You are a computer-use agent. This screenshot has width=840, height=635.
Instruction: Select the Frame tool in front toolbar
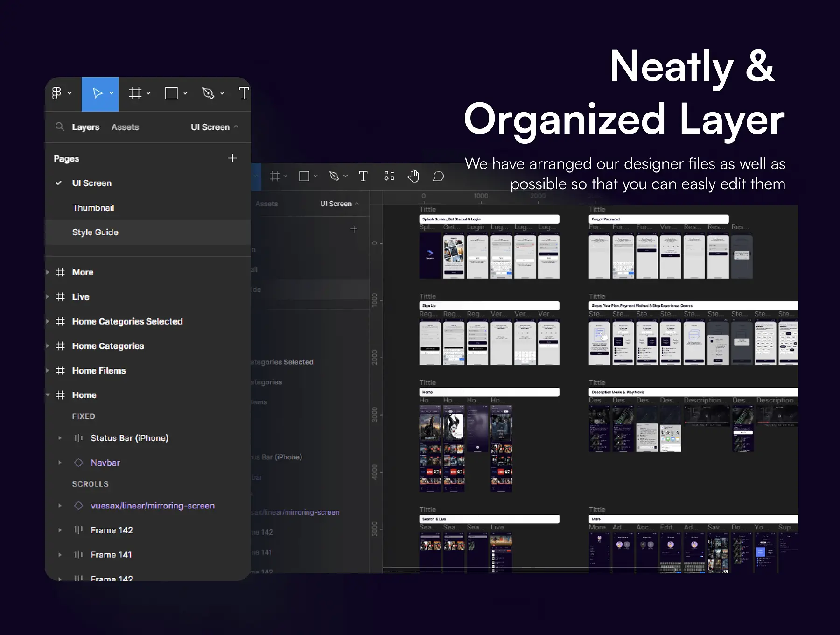click(135, 94)
